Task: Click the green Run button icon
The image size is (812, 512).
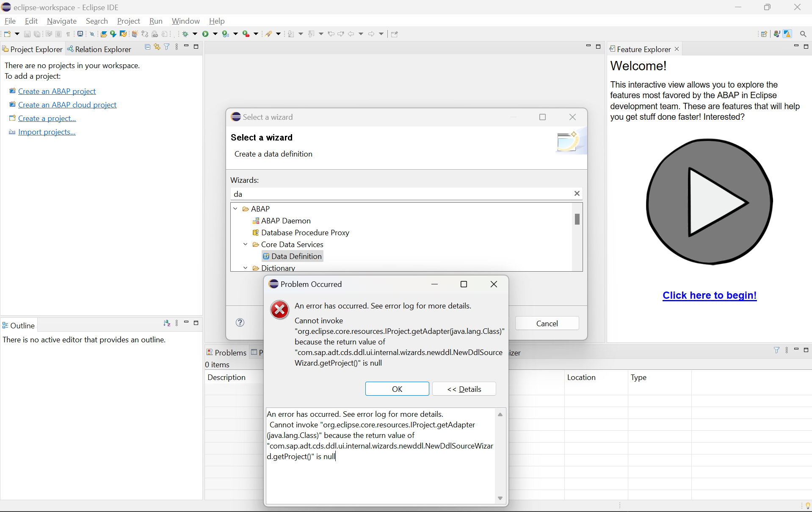Action: 205,34
